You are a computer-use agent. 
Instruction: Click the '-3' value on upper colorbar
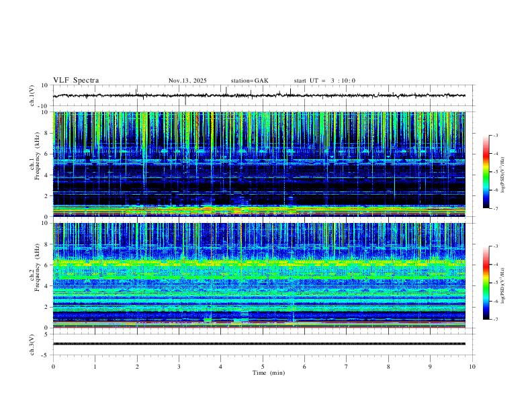pyautogui.click(x=495, y=135)
